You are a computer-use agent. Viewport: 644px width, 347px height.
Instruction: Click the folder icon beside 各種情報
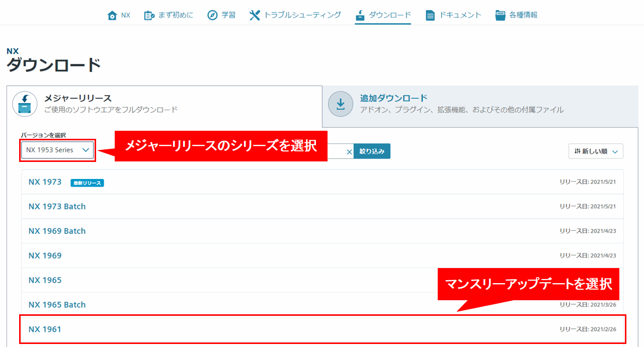(500, 16)
